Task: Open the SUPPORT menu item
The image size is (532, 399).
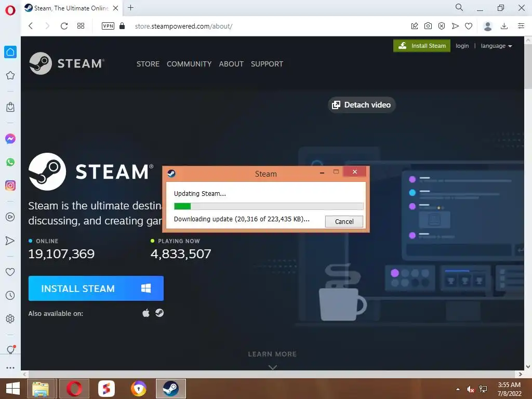Action: coord(267,64)
